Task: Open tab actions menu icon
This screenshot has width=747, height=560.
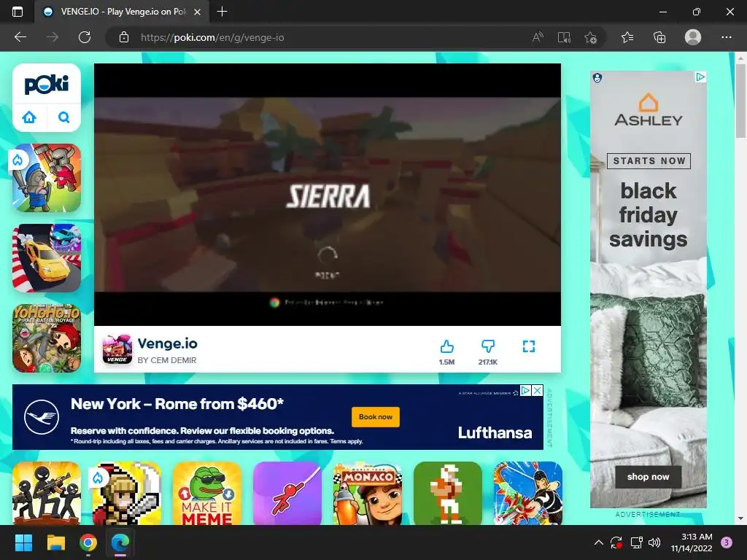Action: [18, 12]
